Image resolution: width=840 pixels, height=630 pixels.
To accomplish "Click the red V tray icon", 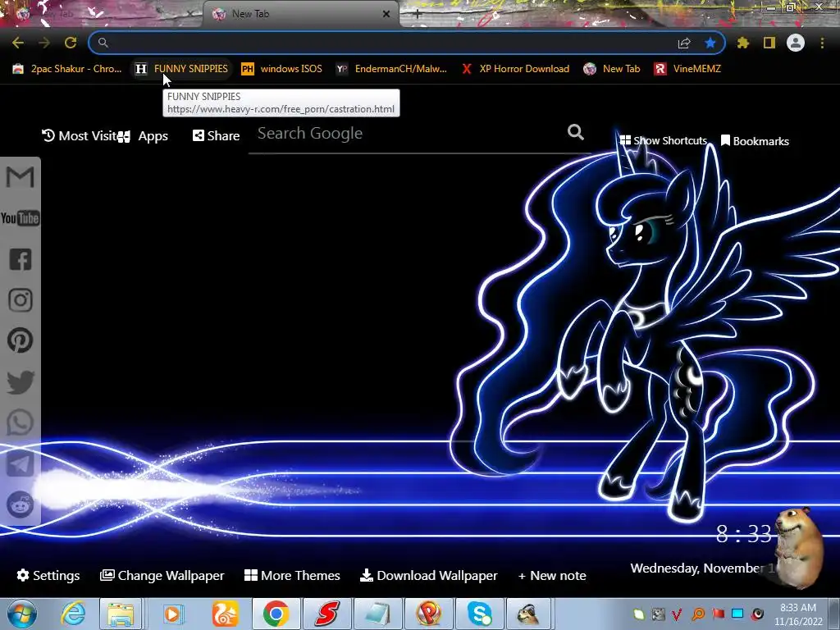I will coord(677,614).
